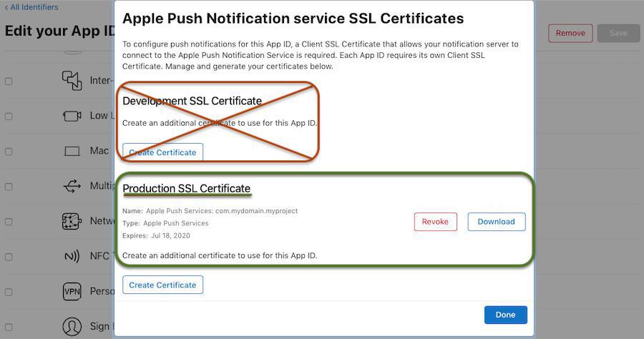
Task: Tick the Mac capability checkbox
Action: pyautogui.click(x=9, y=152)
